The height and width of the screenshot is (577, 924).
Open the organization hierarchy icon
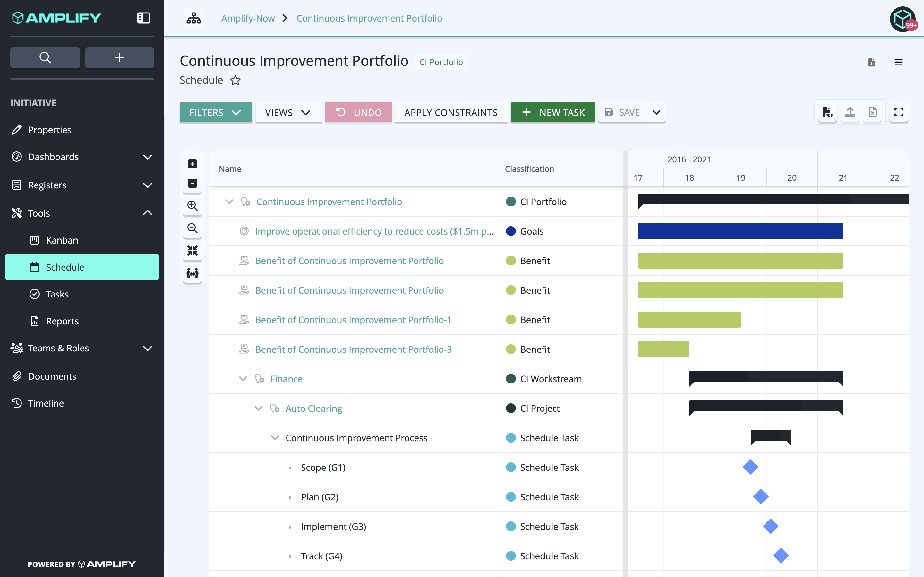194,18
